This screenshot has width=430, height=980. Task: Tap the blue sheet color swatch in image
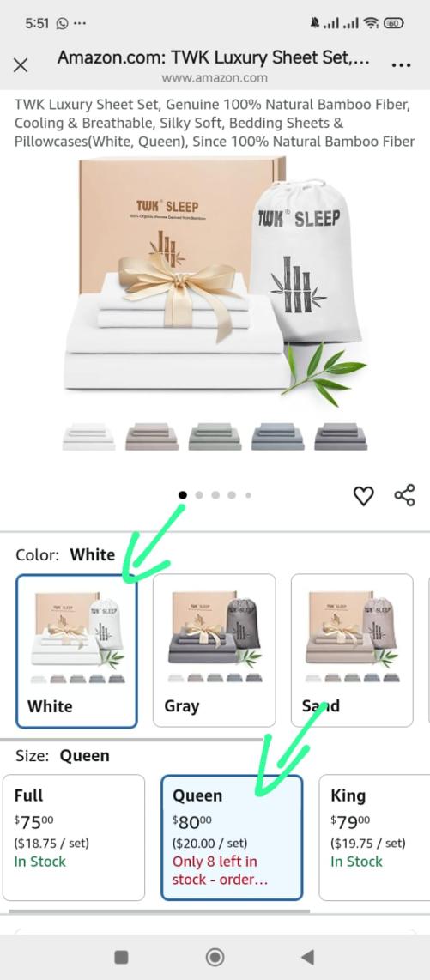coord(277,436)
